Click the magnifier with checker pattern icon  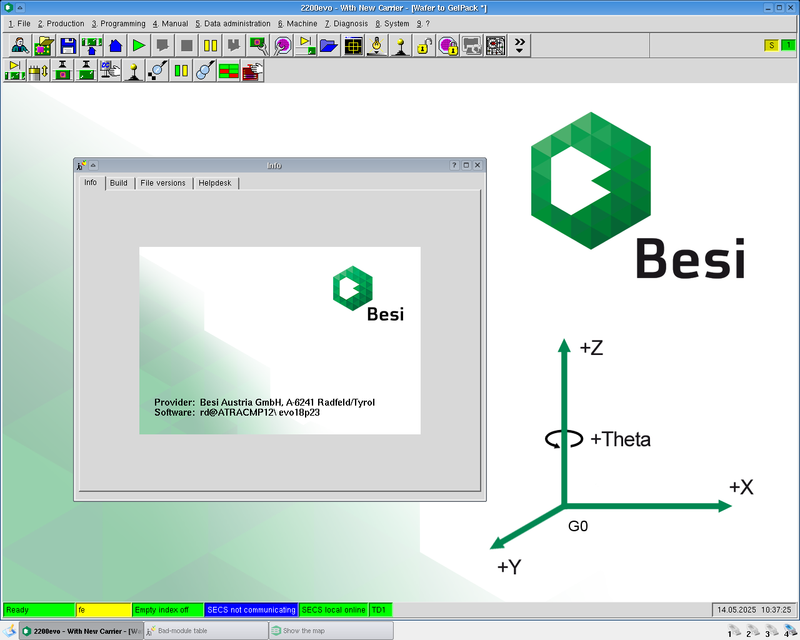tap(157, 70)
